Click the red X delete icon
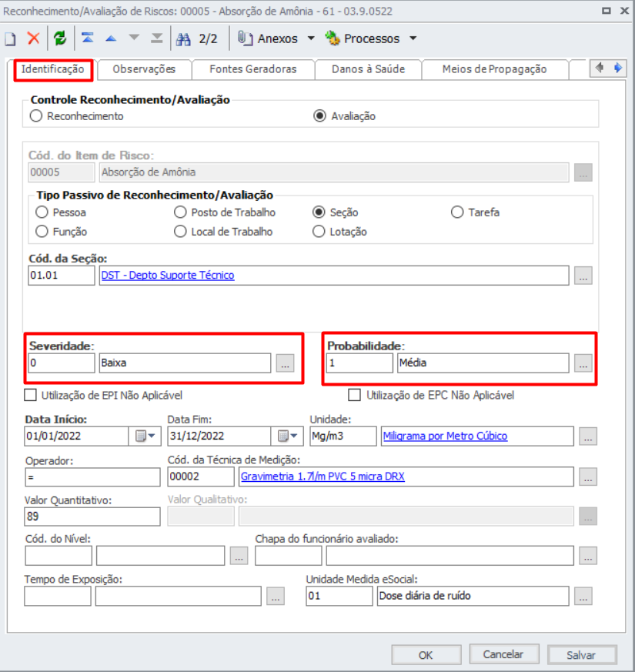 [33, 38]
